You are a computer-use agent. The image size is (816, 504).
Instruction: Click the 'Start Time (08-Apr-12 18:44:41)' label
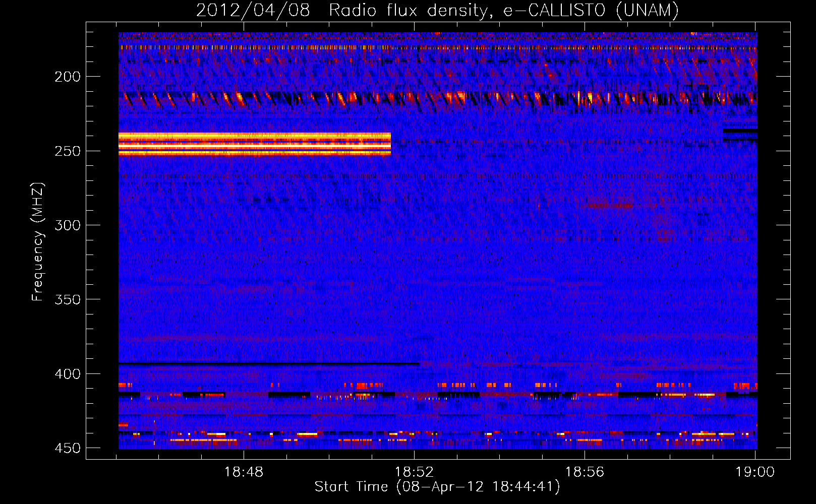pyautogui.click(x=437, y=487)
